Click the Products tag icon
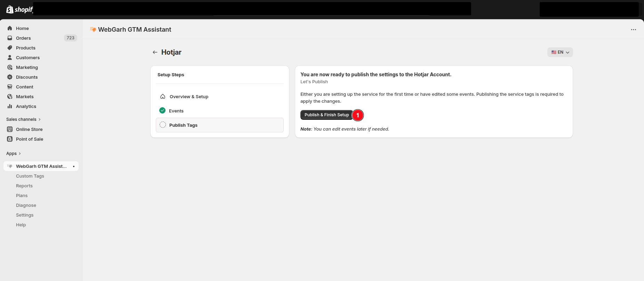 tap(10, 48)
